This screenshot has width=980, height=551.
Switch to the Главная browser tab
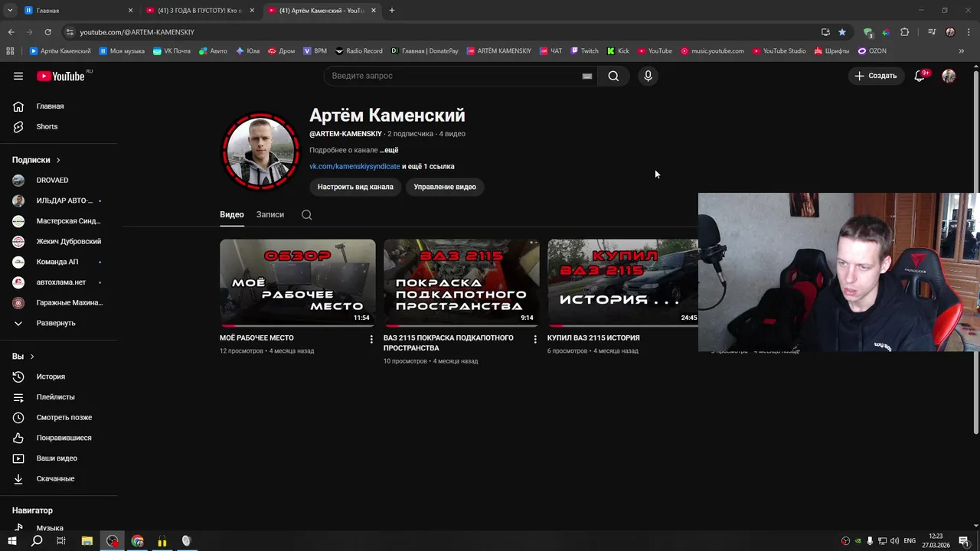pos(77,11)
